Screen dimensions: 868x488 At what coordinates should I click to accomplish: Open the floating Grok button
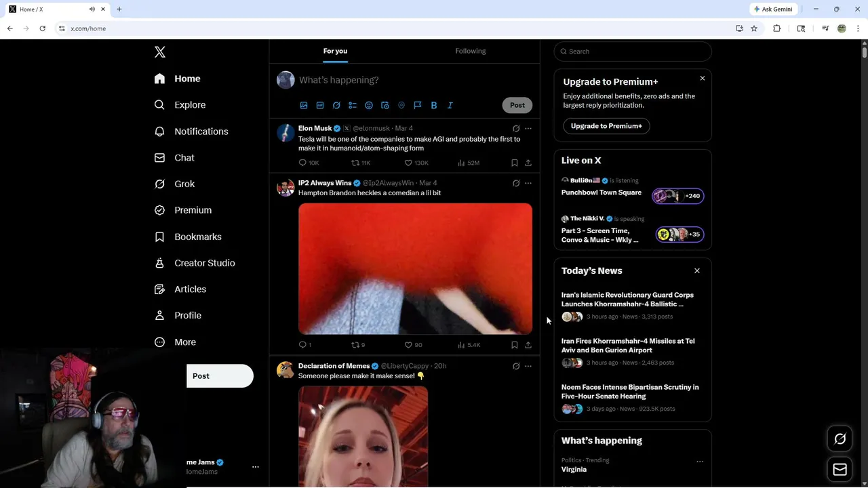[x=840, y=439]
